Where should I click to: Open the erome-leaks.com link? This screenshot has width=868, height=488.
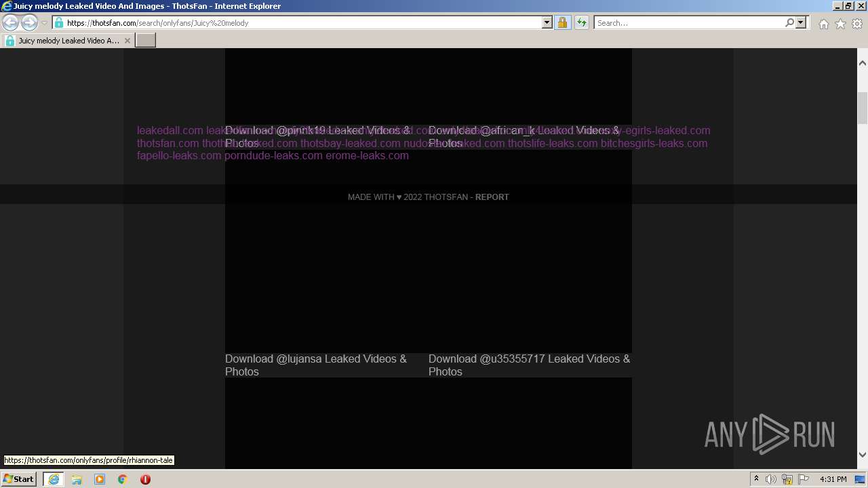click(367, 155)
